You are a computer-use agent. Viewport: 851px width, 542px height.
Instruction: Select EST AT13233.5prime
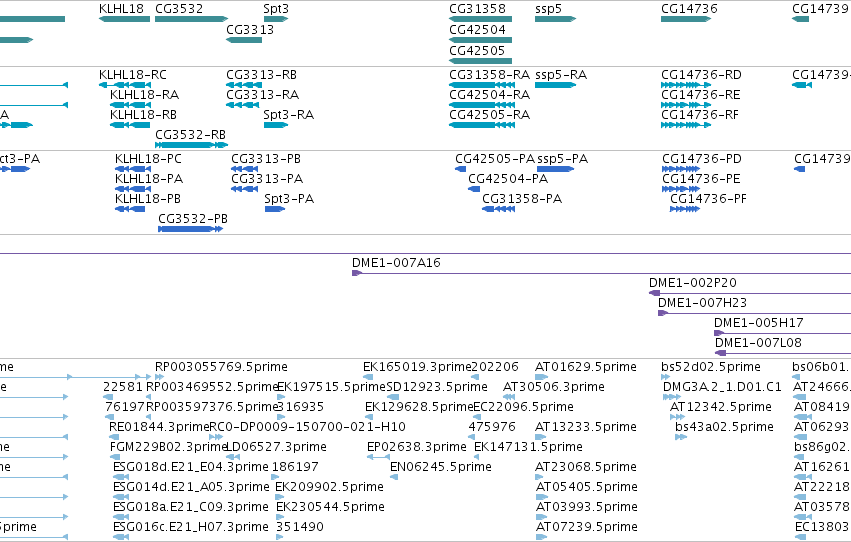tap(541, 437)
